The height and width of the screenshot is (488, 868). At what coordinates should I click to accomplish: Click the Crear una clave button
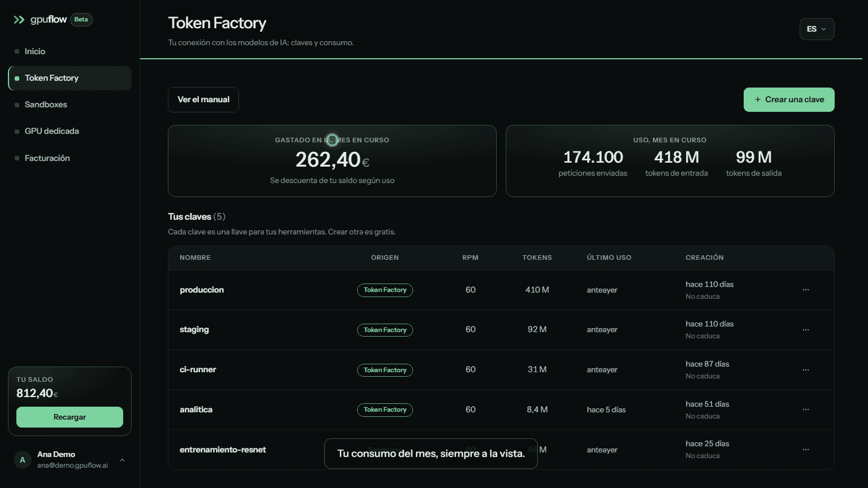pos(789,99)
